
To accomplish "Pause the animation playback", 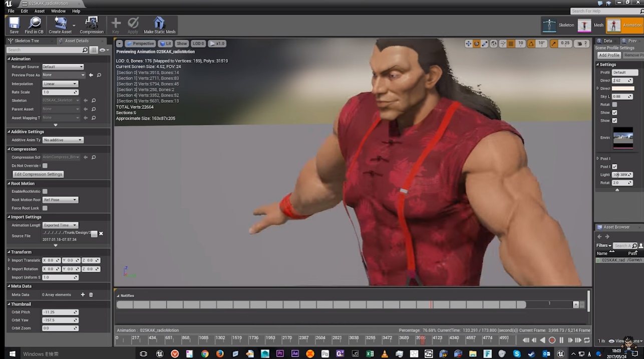I will coord(561,340).
